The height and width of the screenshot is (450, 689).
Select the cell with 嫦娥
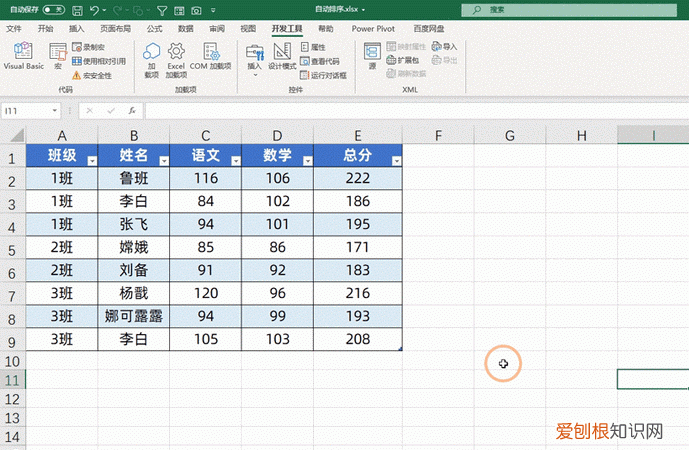(134, 247)
